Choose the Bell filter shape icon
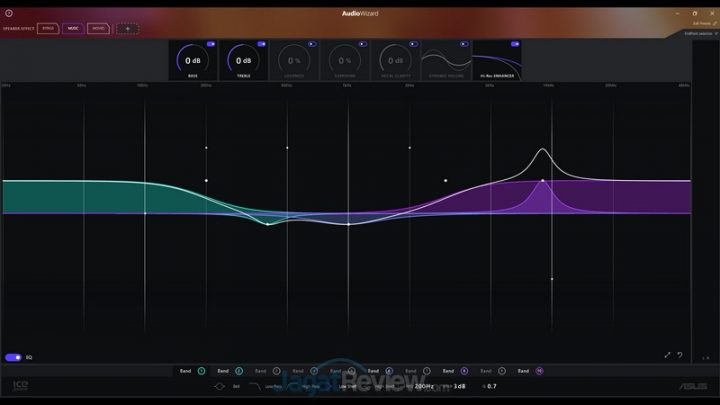This screenshot has width=720, height=405. [219, 386]
